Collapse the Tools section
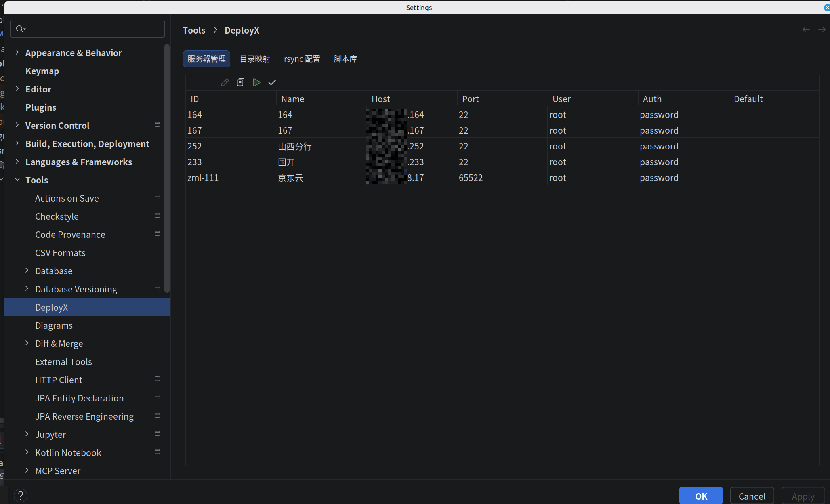 17,179
